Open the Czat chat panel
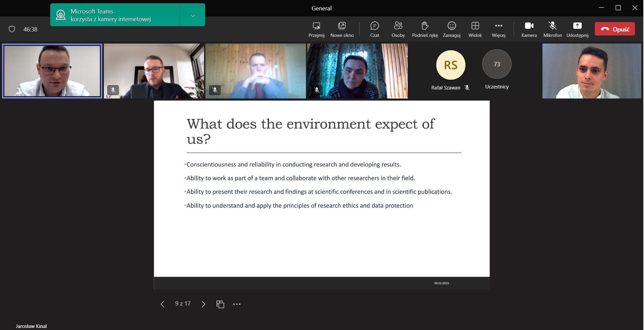644x330 pixels. point(374,29)
